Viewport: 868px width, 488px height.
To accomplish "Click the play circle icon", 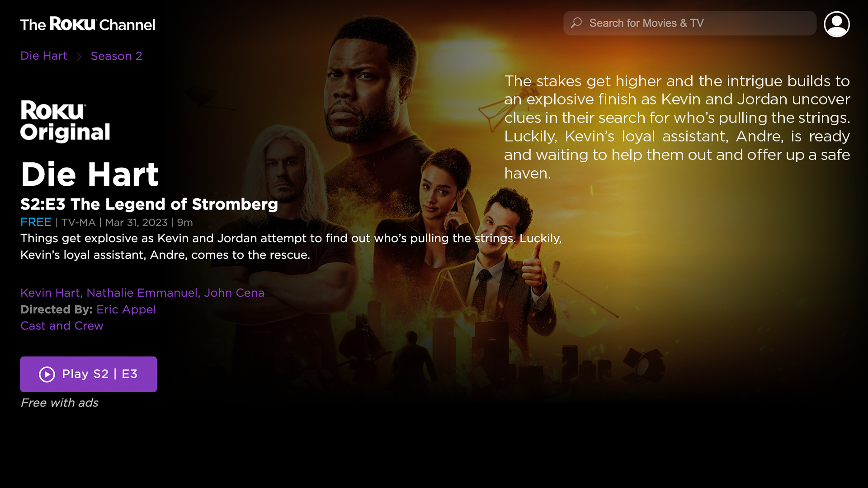I will click(x=47, y=374).
